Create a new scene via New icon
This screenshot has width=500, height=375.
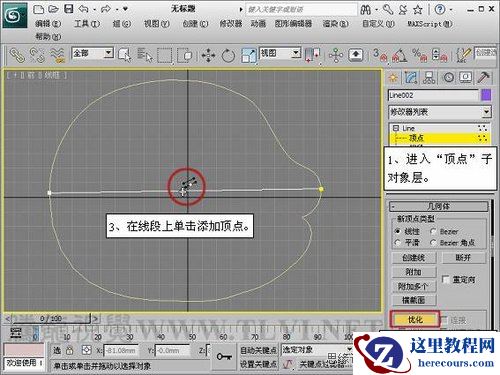[39, 9]
